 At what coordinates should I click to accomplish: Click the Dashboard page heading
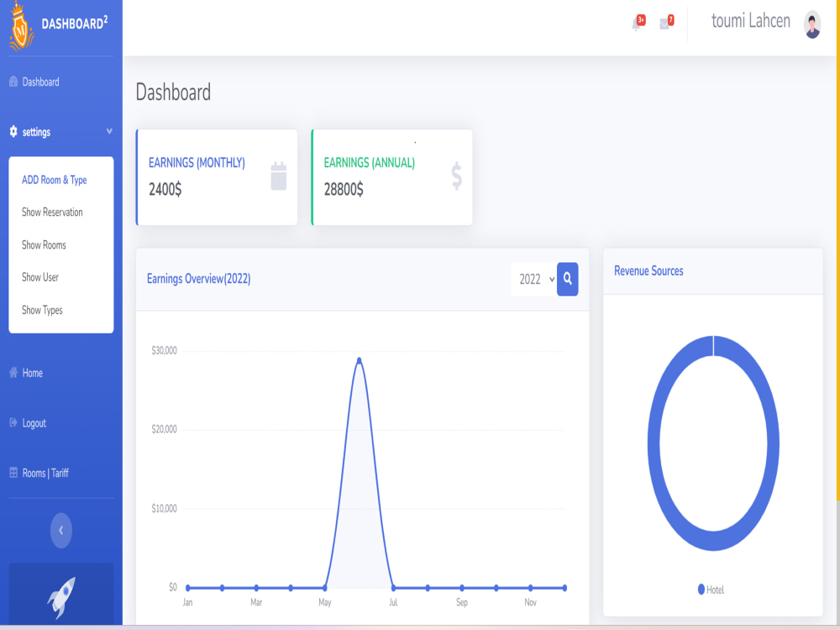(x=173, y=92)
